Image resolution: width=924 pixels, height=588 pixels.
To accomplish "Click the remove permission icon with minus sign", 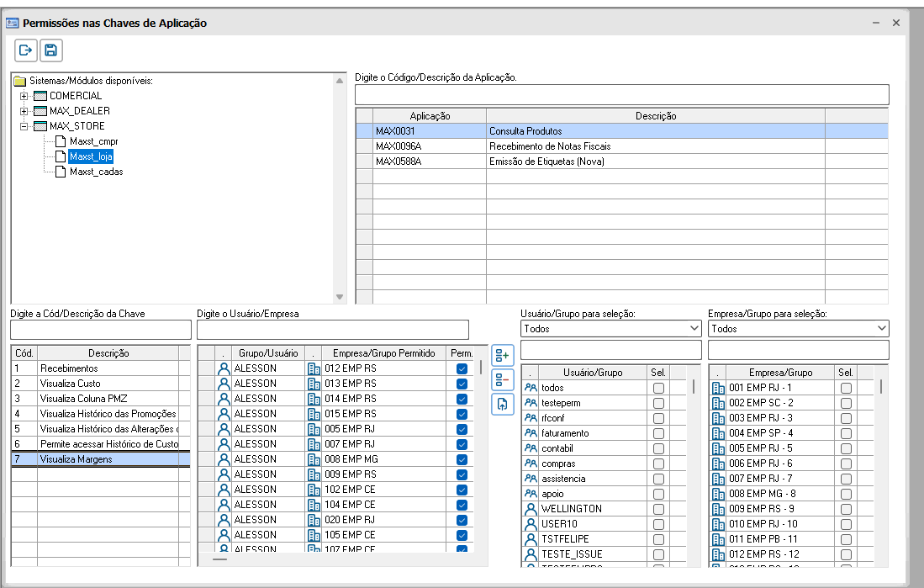I will click(x=502, y=379).
